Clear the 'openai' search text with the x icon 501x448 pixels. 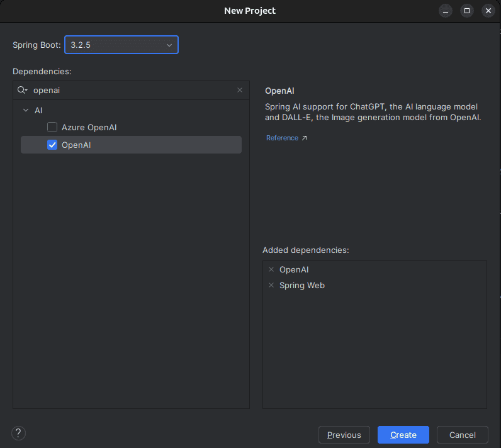click(x=239, y=90)
